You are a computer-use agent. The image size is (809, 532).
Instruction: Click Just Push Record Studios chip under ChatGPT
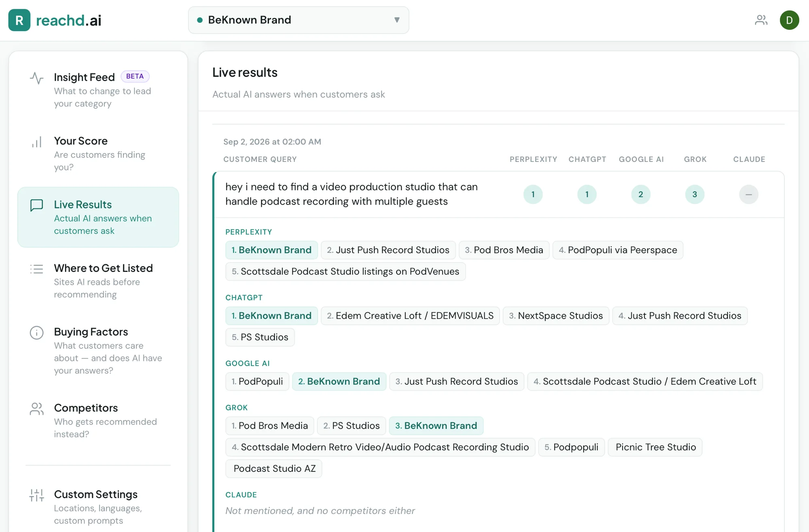point(680,316)
